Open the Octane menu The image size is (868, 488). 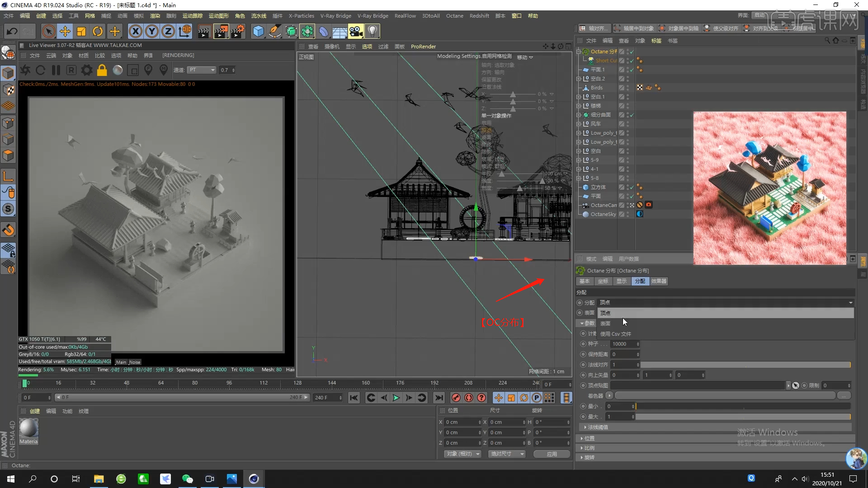tap(454, 16)
